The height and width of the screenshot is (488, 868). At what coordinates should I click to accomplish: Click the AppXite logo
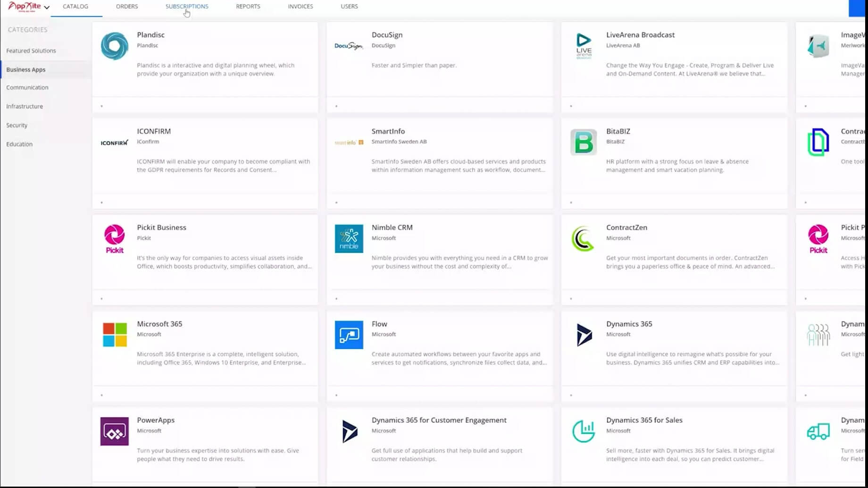tap(25, 7)
